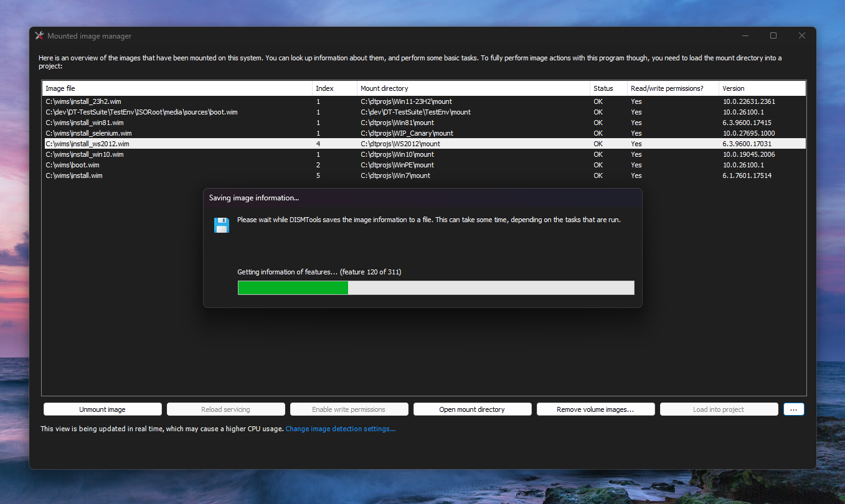Select the install_23h2.wim row
845x504 pixels.
click(424, 101)
